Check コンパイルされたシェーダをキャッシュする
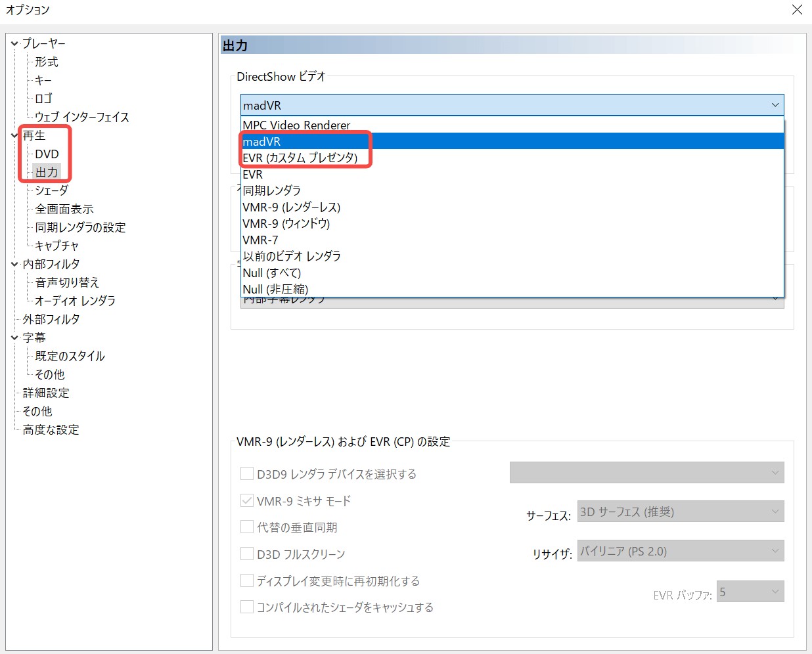 pyautogui.click(x=247, y=607)
